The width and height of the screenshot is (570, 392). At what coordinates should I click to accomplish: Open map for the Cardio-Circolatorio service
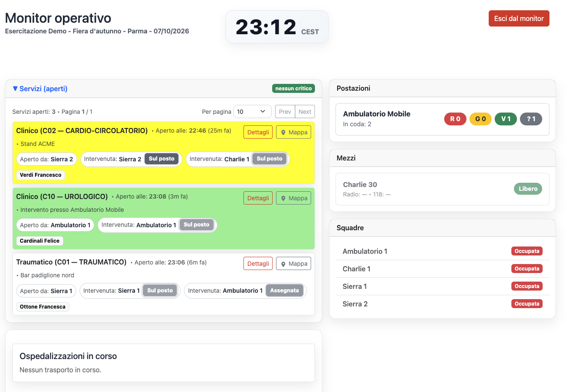(294, 132)
